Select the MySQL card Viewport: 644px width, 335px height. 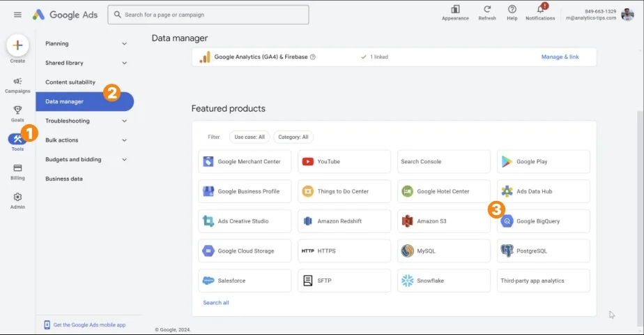click(x=443, y=251)
